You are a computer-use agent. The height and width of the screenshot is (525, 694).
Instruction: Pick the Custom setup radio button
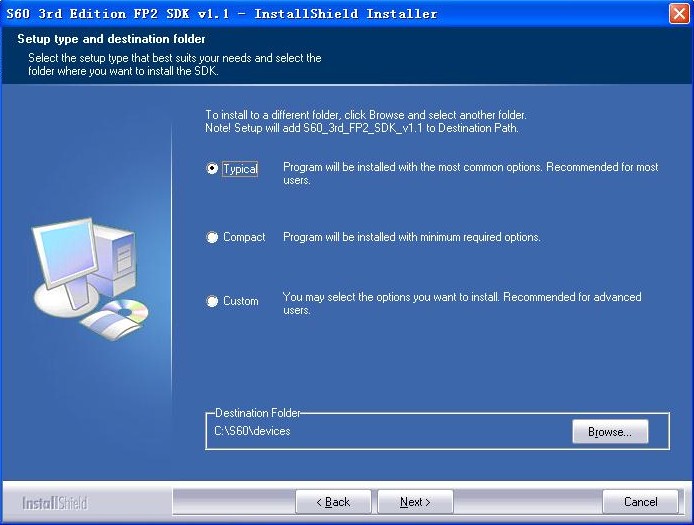tap(212, 301)
